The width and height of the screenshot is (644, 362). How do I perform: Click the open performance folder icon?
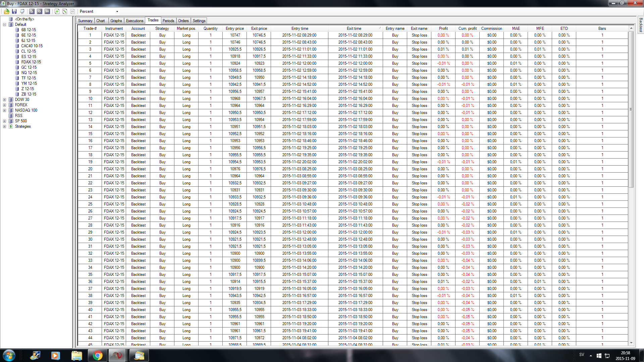(6, 11)
